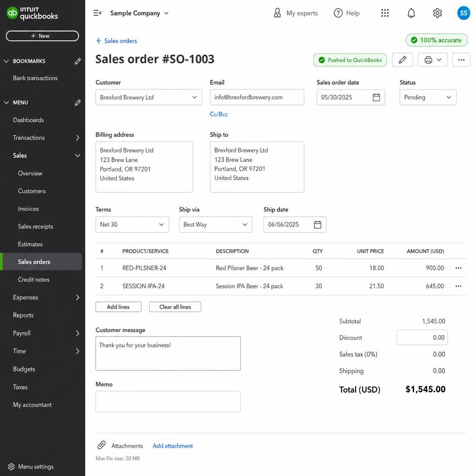Open Customers page
The width and height of the screenshot is (476, 476).
tap(32, 191)
